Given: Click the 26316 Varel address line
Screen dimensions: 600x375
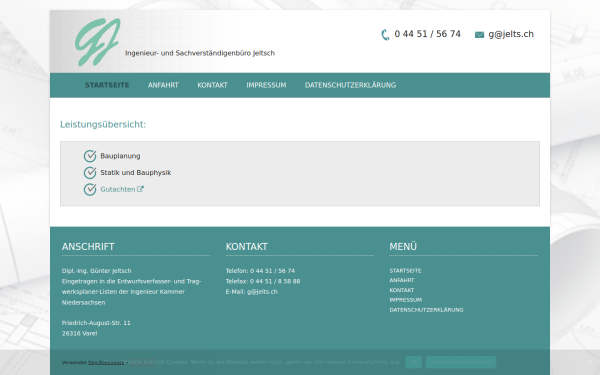Looking at the screenshot, I should pos(80,333).
